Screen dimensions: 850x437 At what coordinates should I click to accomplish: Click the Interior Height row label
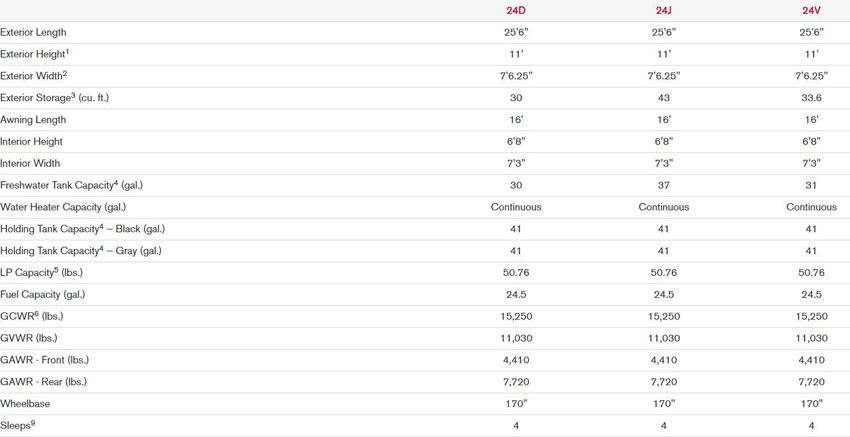pyautogui.click(x=31, y=142)
